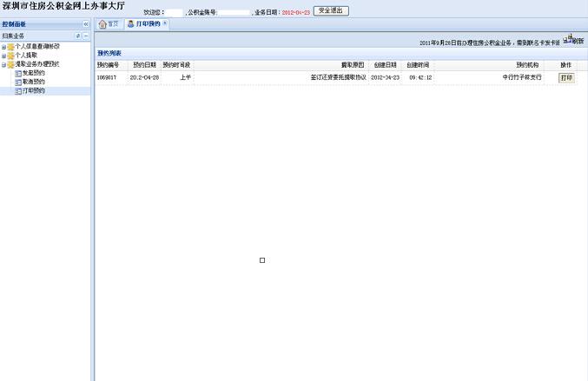Viewport: 588px width, 381px height.
Task: Expand the 个人提取 tree node
Action: point(3,55)
